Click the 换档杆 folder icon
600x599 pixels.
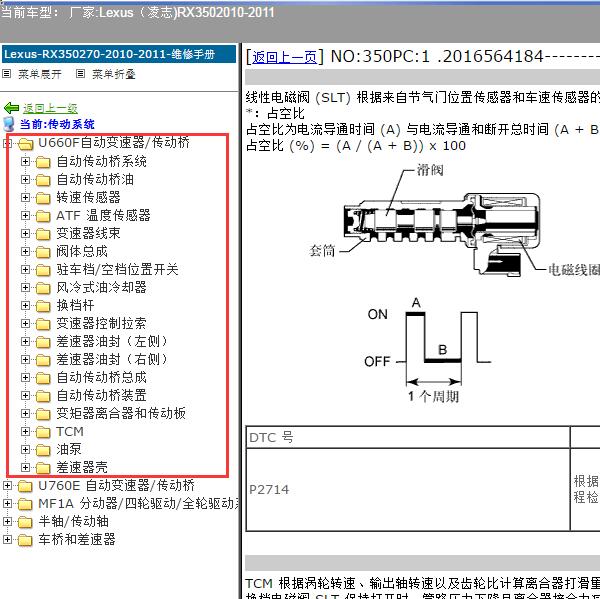[43, 306]
